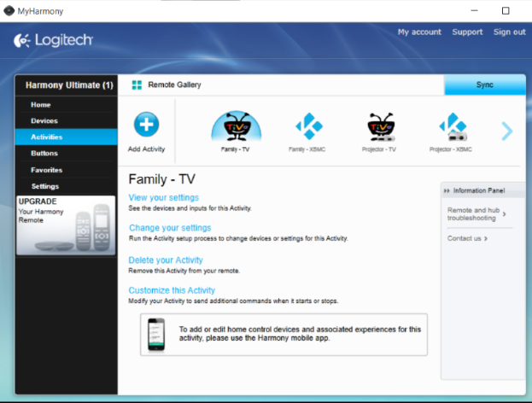Click the phone image in the mobile app notice

click(x=156, y=335)
